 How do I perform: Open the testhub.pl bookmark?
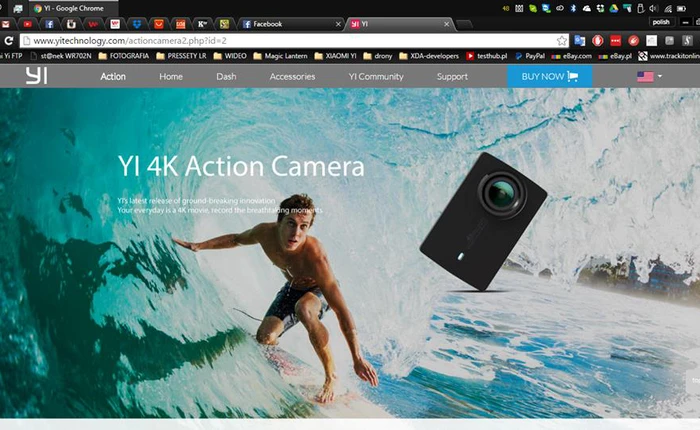tap(487, 56)
